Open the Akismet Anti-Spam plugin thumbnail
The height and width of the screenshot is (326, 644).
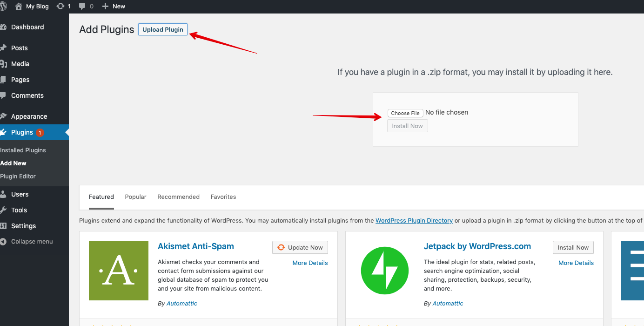[119, 271]
